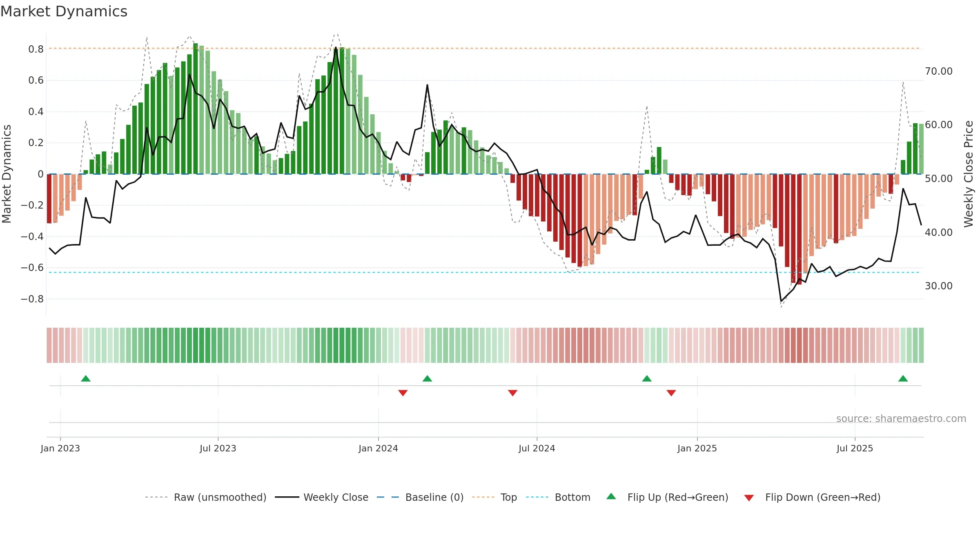The height and width of the screenshot is (551, 980).
Task: Click the 0.2 left axis tick label
Action: coord(36,143)
